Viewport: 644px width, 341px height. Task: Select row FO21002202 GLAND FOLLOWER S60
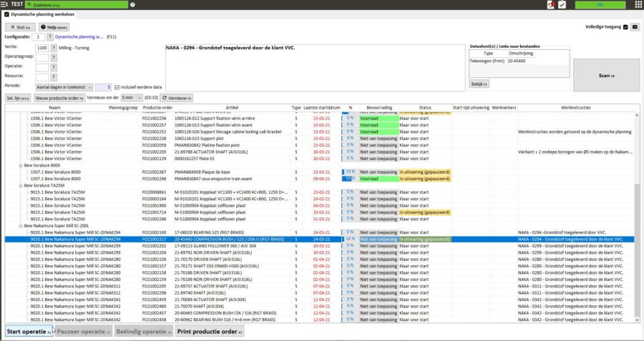320,246
